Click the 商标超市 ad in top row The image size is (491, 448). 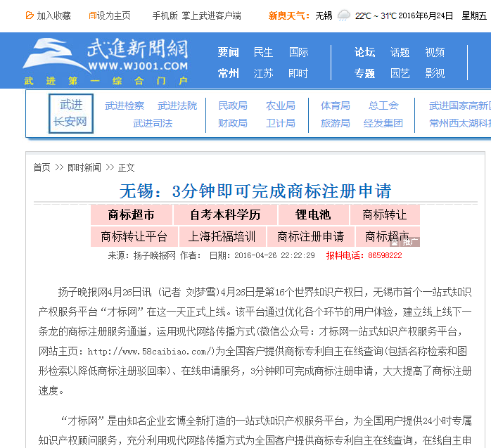tap(131, 215)
